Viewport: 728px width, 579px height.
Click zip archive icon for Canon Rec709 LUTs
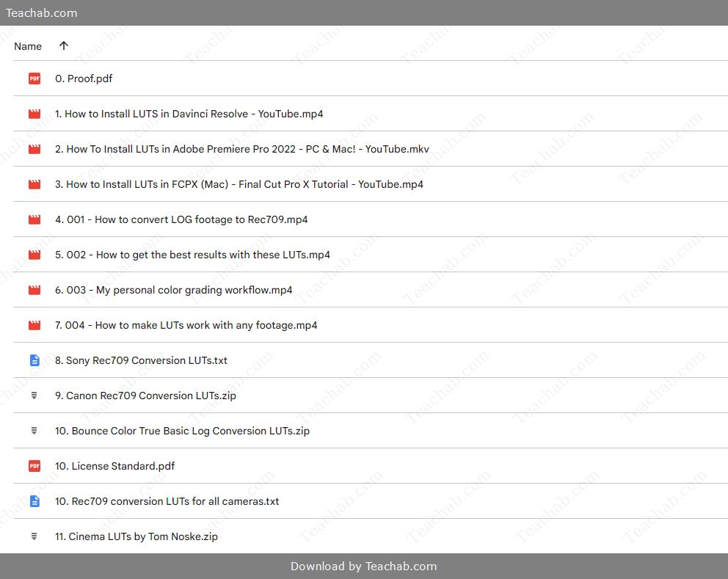point(34,396)
